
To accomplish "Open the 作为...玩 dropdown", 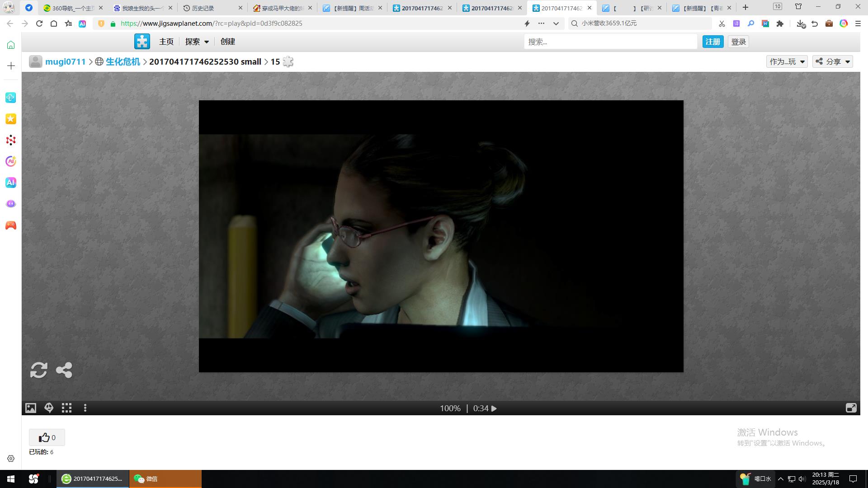I will (x=787, y=61).
